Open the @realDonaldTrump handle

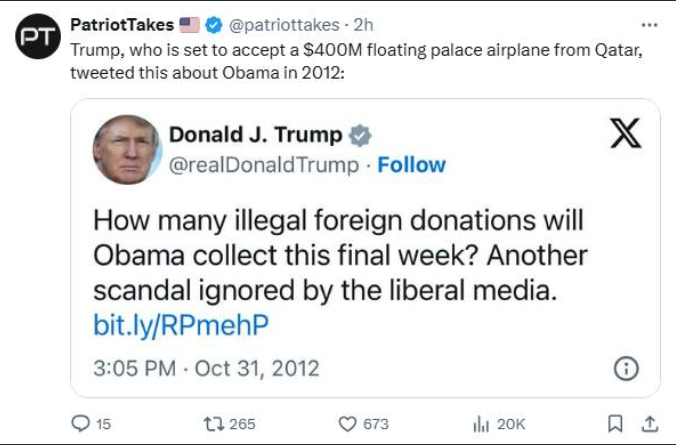(x=264, y=165)
